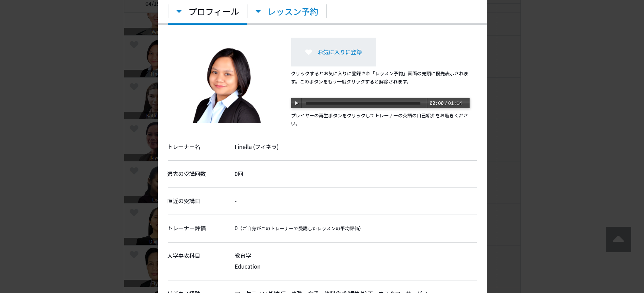This screenshot has height=293, width=644.
Task: Click the blue triangle next to レッスン予約
Action: pyautogui.click(x=258, y=12)
